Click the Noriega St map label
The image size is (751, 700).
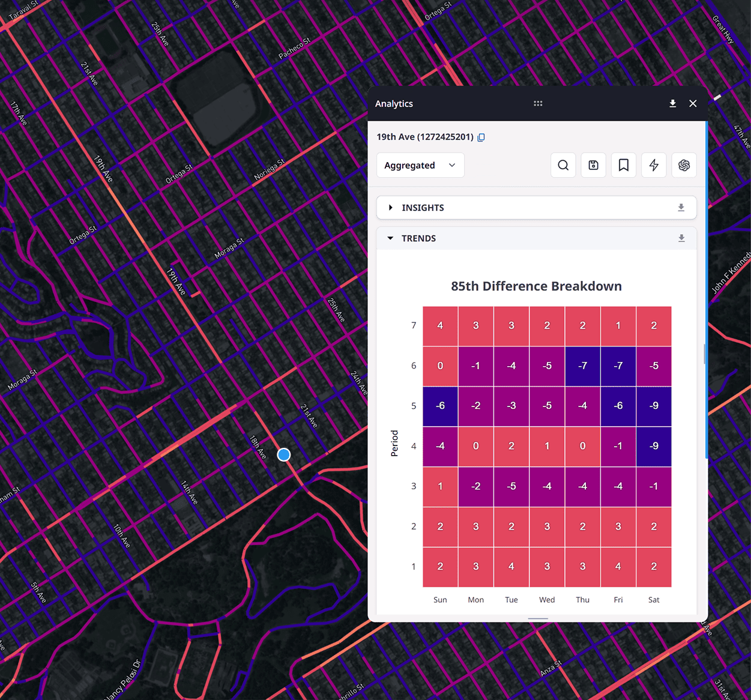coord(269,170)
